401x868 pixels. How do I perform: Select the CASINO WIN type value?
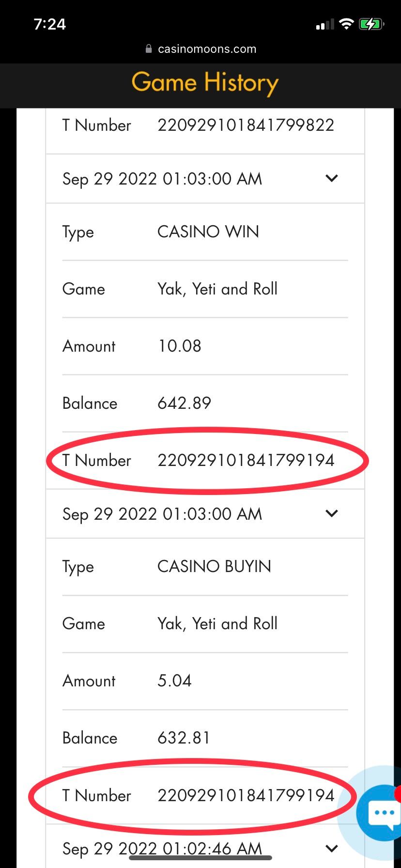(208, 232)
